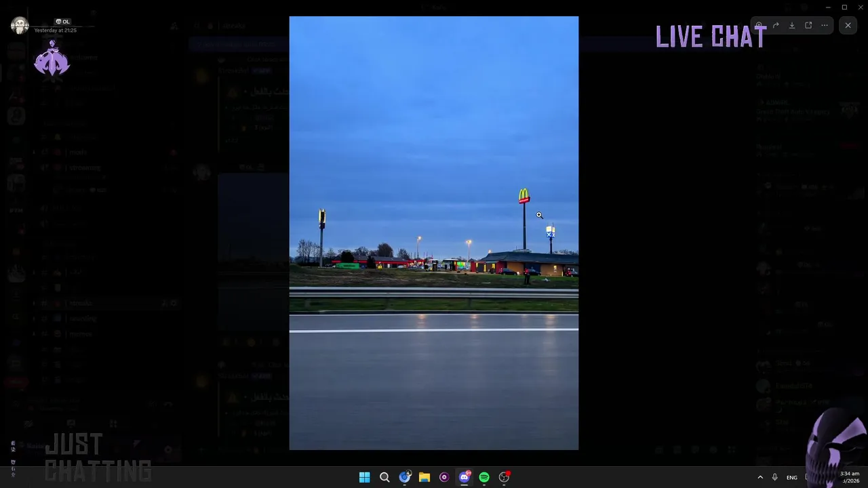
Task: Open the Windows Start menu
Action: pyautogui.click(x=364, y=477)
